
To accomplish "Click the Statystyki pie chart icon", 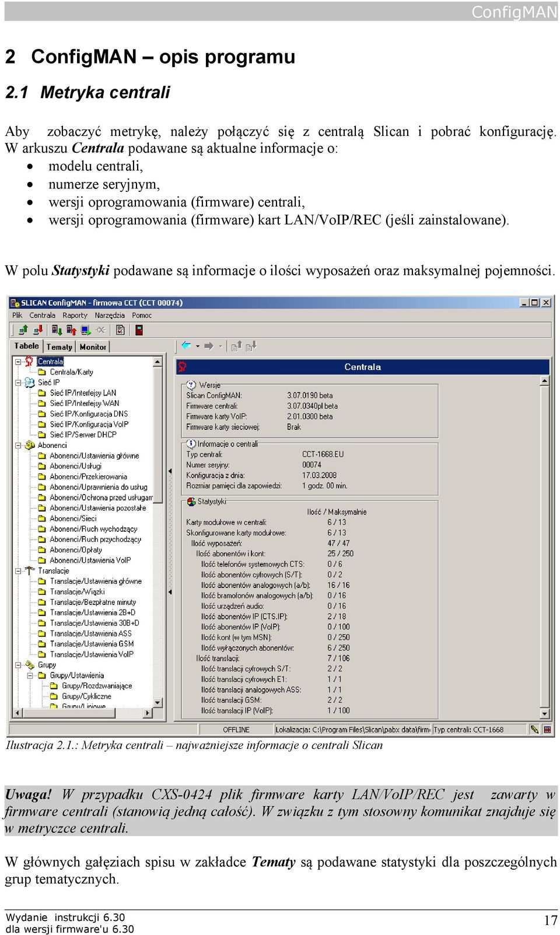I will 191,502.
